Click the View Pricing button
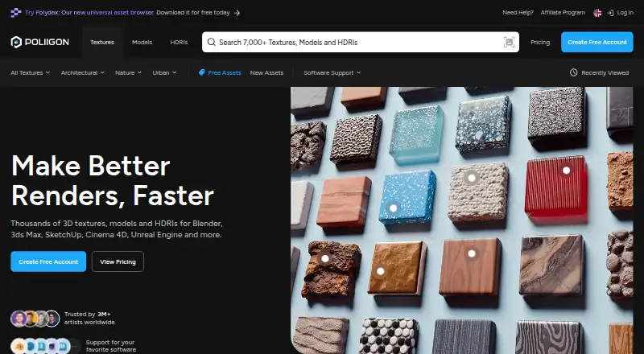The width and height of the screenshot is (644, 354). pyautogui.click(x=118, y=261)
